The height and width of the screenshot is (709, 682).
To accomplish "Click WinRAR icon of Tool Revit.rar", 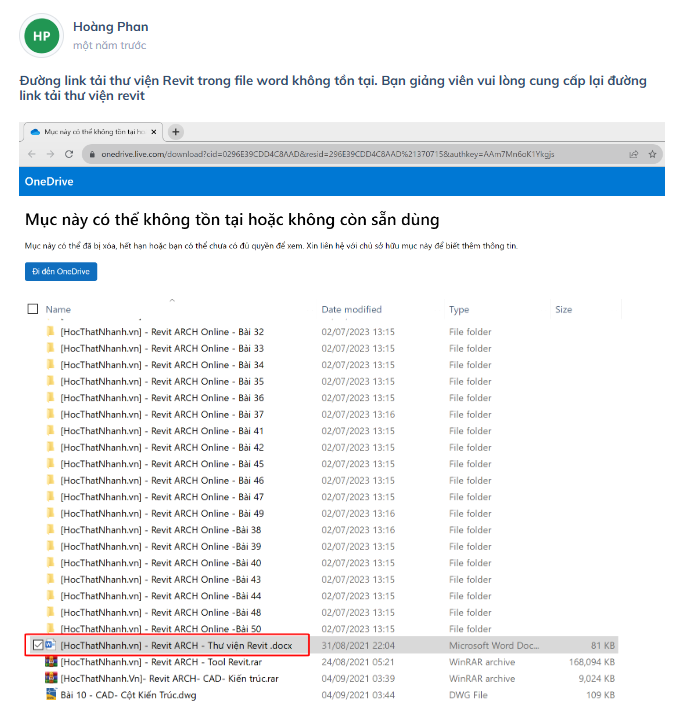I will coord(51,662).
